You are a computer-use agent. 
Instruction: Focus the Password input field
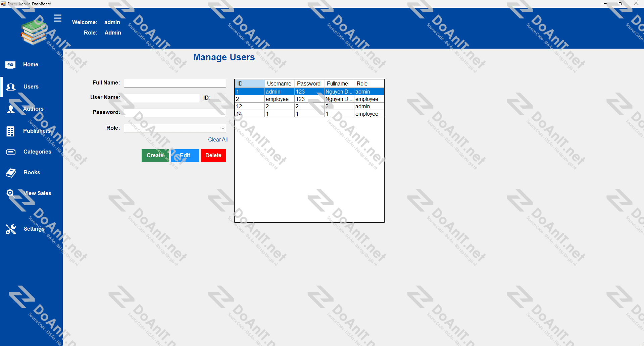(x=175, y=112)
